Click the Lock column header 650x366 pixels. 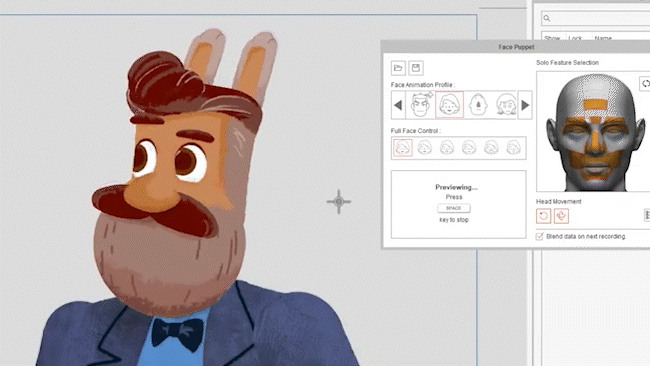click(575, 38)
